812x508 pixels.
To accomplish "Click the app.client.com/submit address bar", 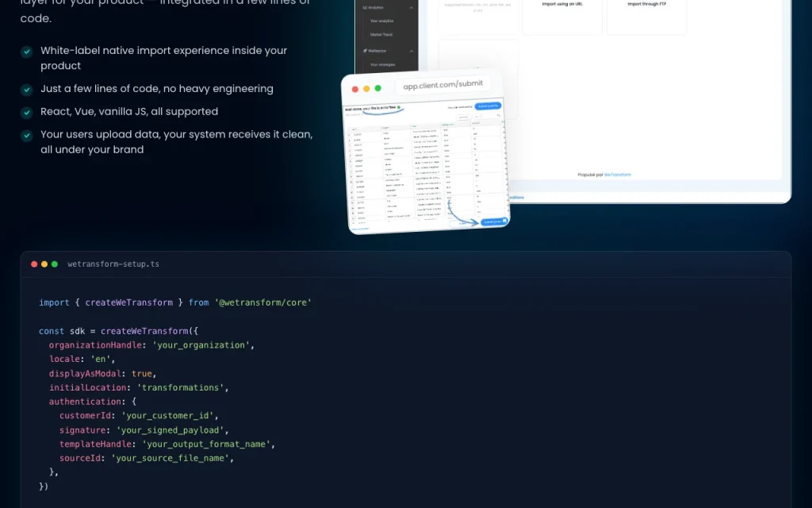I will click(442, 84).
